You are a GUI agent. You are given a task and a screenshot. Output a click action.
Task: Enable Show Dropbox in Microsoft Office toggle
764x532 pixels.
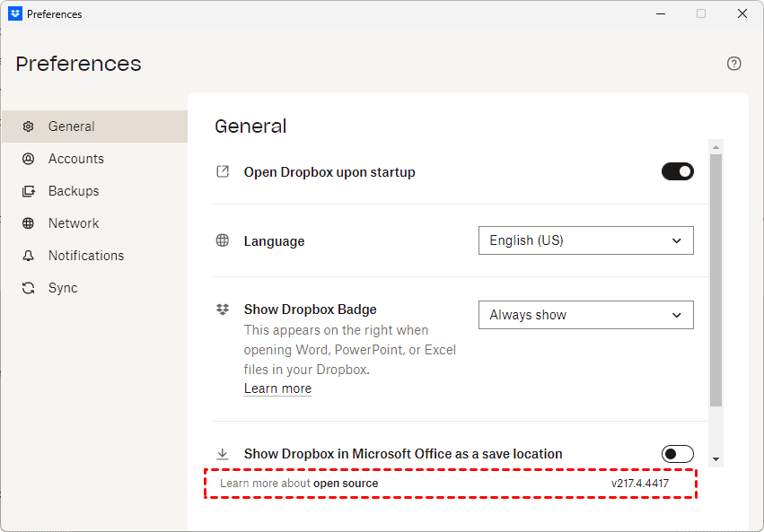tap(678, 454)
